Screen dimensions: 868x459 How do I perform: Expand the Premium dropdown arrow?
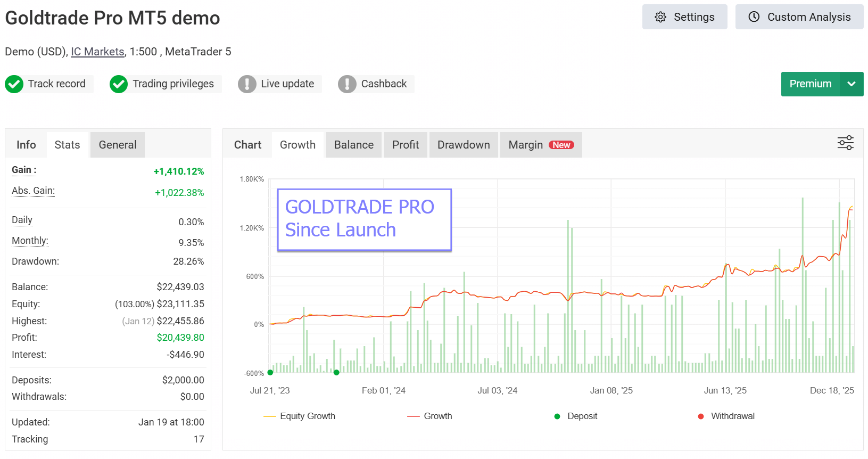click(852, 84)
